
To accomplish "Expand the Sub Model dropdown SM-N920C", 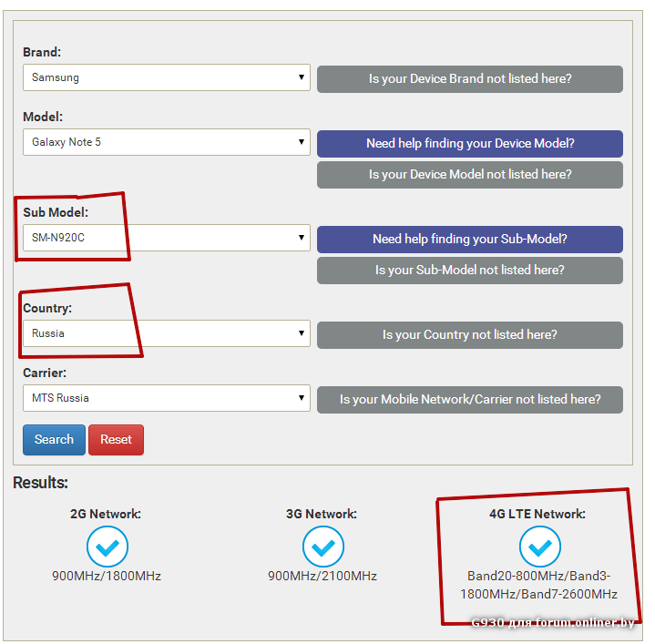I will pos(167,239).
